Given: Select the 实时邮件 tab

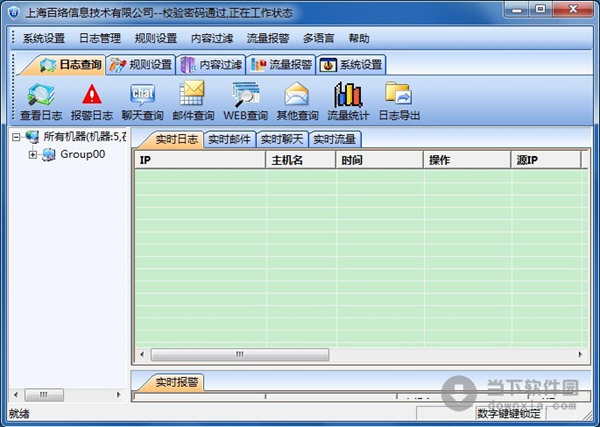Looking at the screenshot, I should [x=229, y=139].
